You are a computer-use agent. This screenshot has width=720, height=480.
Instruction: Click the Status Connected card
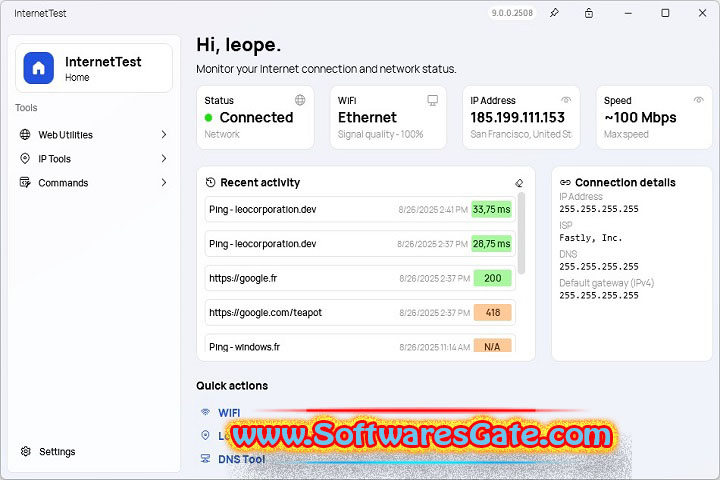click(255, 118)
